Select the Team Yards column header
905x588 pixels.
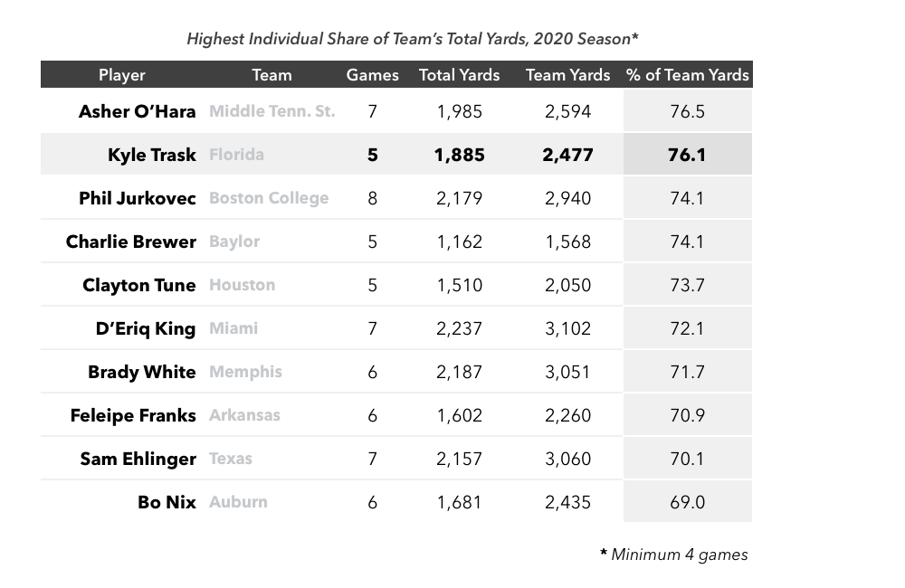click(568, 75)
